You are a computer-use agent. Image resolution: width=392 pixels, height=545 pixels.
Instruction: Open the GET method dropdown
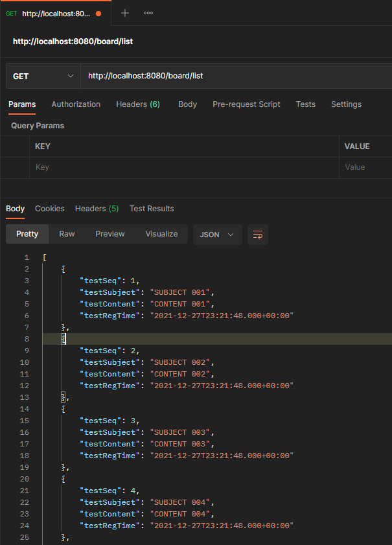[x=43, y=76]
